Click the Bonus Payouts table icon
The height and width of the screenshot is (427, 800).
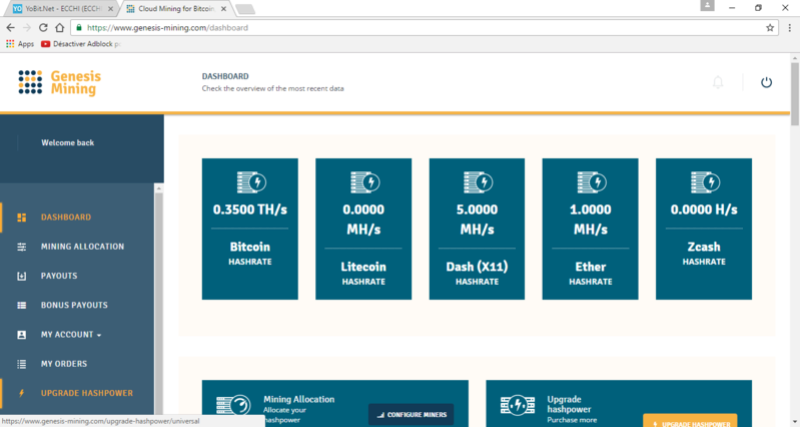(x=21, y=306)
